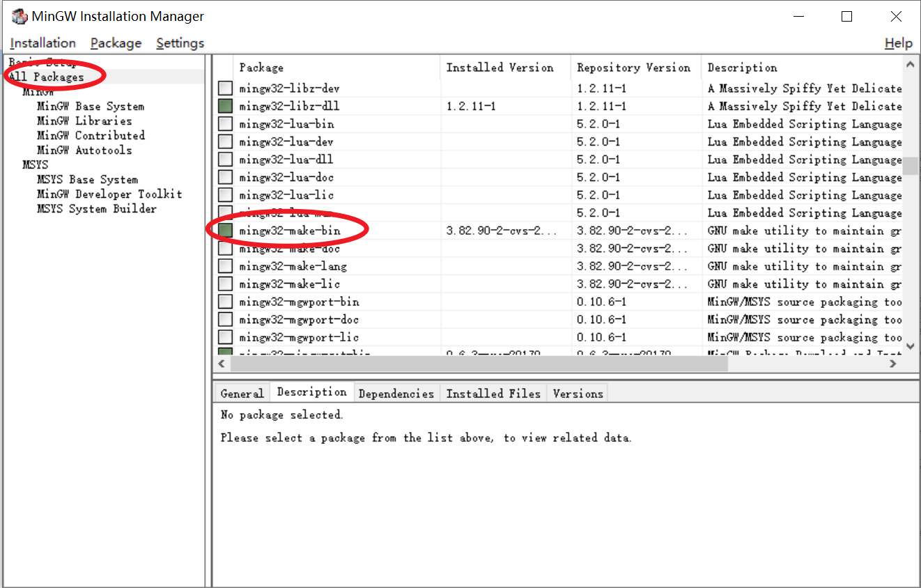The image size is (921, 588).
Task: Switch to the Installed Files tab
Action: [x=493, y=394]
